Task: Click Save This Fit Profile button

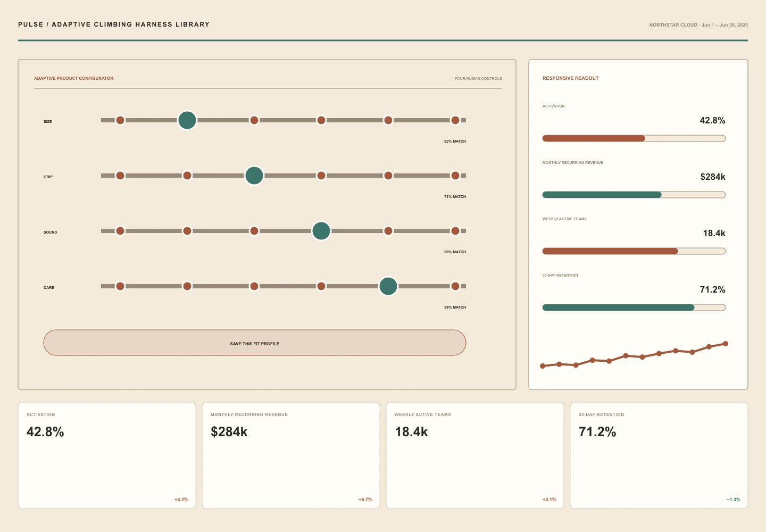Action: pyautogui.click(x=255, y=343)
